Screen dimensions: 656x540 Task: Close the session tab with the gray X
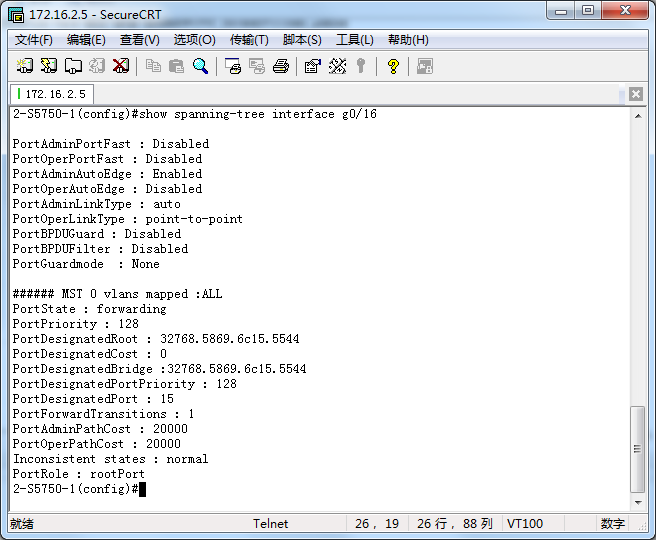tap(636, 94)
